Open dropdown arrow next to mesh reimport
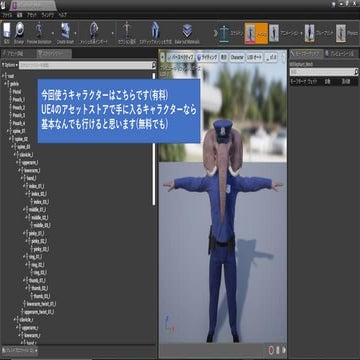The width and height of the screenshot is (360, 360). [x=113, y=33]
